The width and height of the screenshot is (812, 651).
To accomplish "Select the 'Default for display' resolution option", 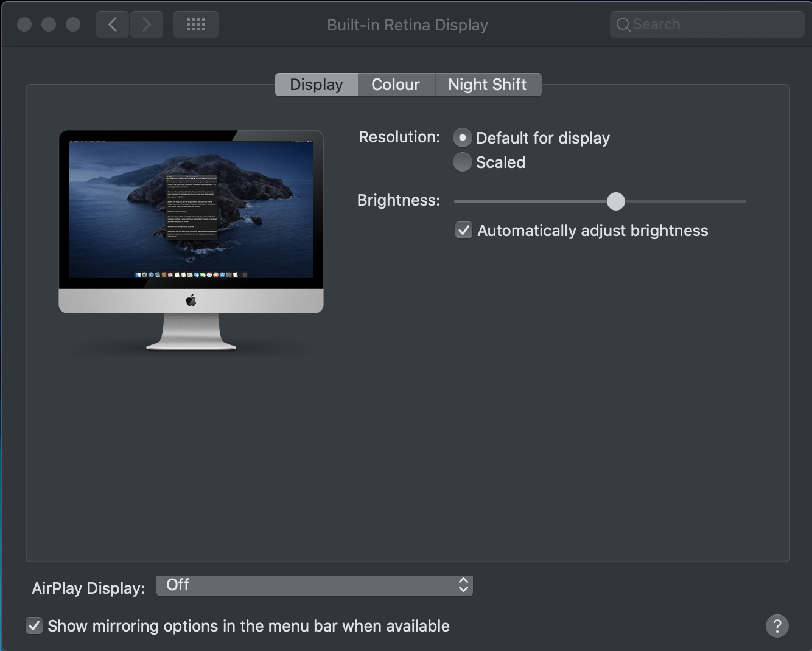I will (463, 138).
